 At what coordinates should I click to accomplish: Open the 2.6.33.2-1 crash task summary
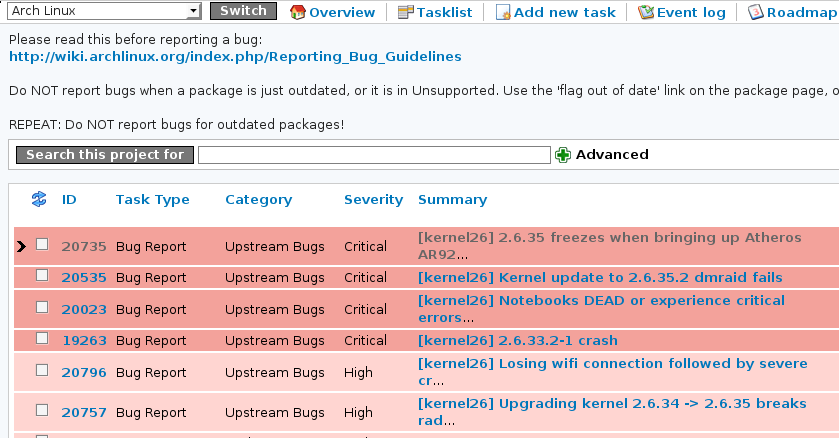(x=517, y=340)
